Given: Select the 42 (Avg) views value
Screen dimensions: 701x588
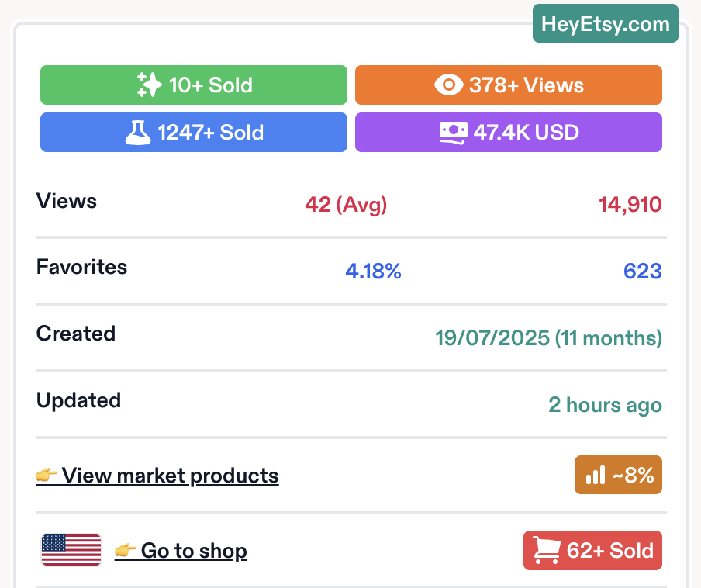Looking at the screenshot, I should 346,205.
